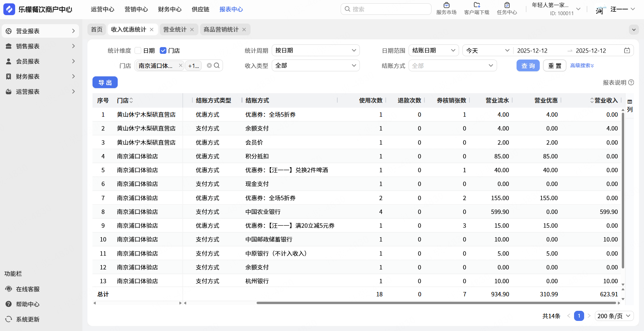Click the 系统更新 refresh icon
Screen dimensions: 644x331
click(9, 319)
